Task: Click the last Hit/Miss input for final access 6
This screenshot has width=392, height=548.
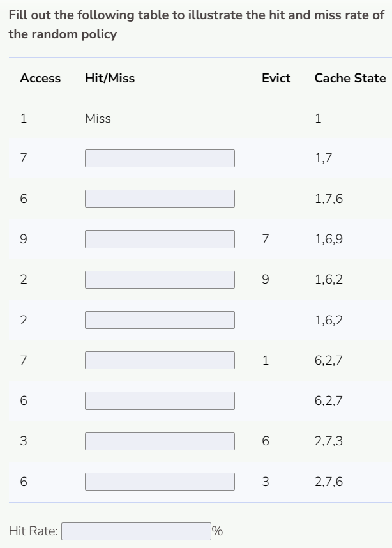Action: (x=160, y=481)
